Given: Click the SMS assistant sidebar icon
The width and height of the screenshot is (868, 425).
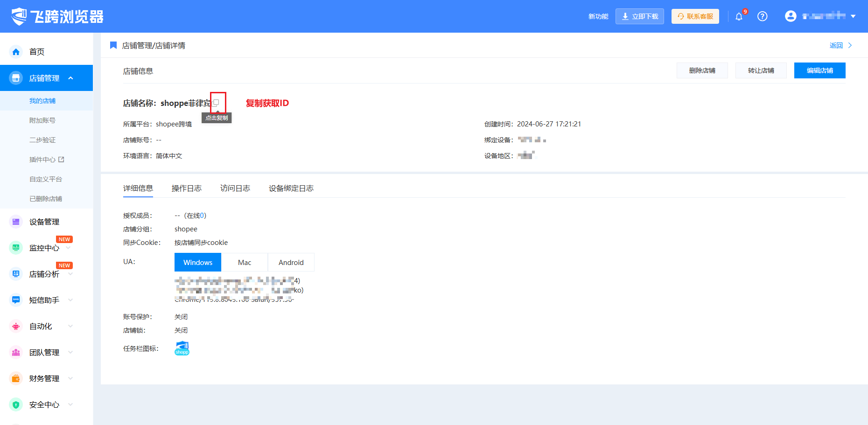Looking at the screenshot, I should [16, 300].
